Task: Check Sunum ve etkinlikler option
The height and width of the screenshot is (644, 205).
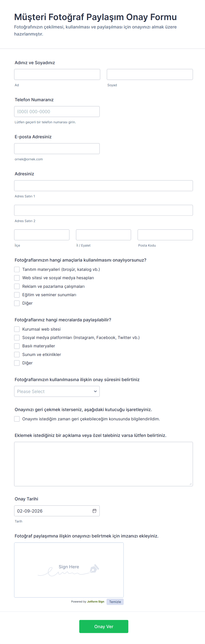Action: (x=17, y=354)
